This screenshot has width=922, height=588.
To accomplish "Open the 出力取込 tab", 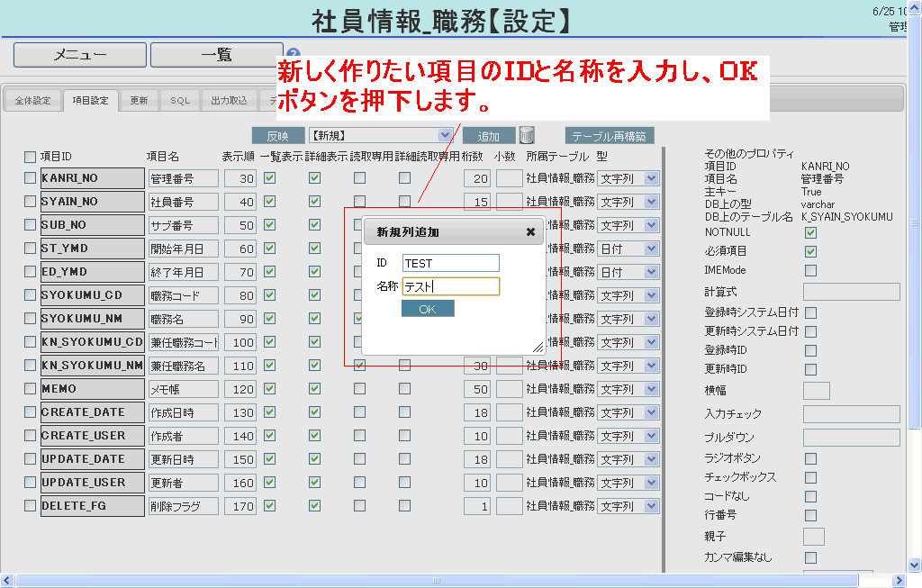I will 224,101.
